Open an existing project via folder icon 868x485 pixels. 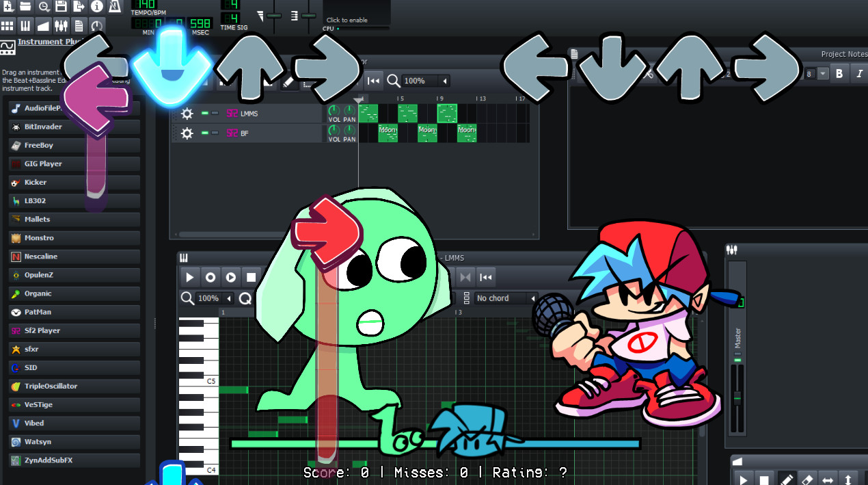[25, 6]
